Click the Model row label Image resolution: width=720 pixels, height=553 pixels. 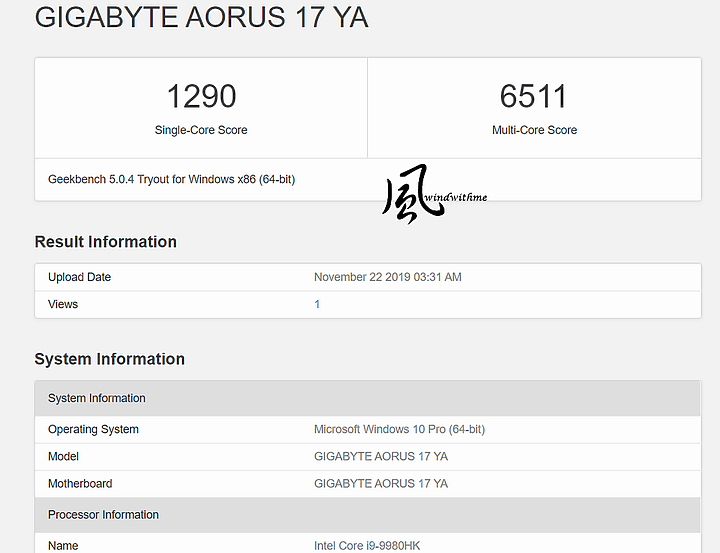click(63, 456)
